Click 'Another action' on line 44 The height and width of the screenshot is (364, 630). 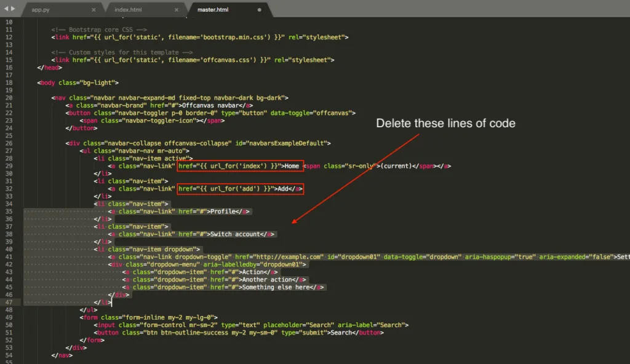point(267,280)
